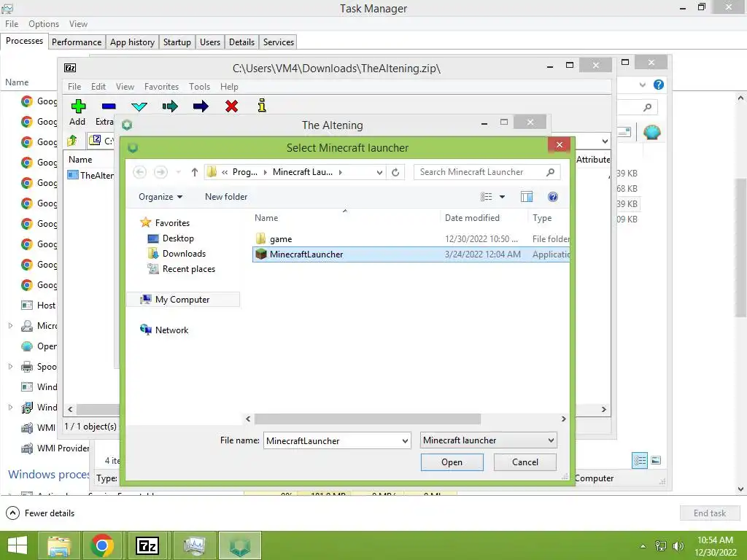
Task: Switch to the App history tab
Action: [132, 42]
